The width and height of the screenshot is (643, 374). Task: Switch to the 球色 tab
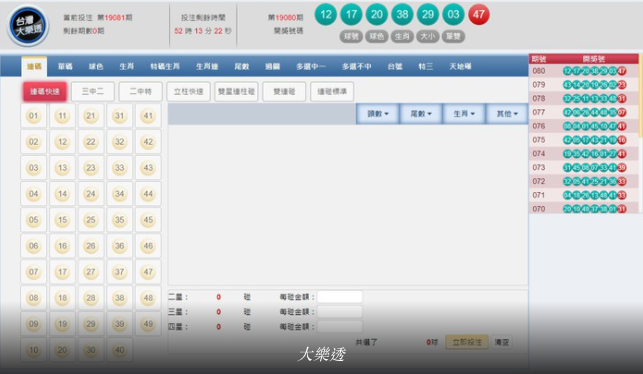click(96, 66)
